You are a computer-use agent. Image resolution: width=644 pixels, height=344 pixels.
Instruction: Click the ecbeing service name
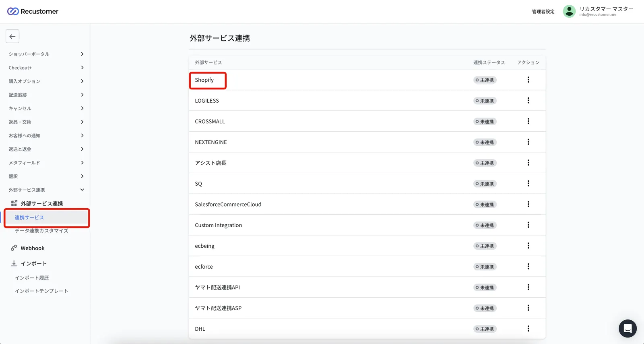tap(204, 246)
